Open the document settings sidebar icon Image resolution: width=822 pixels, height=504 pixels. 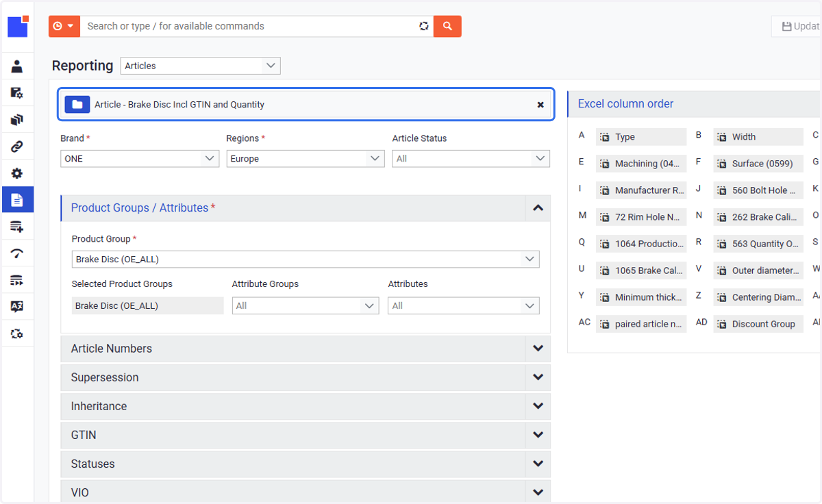(17, 93)
